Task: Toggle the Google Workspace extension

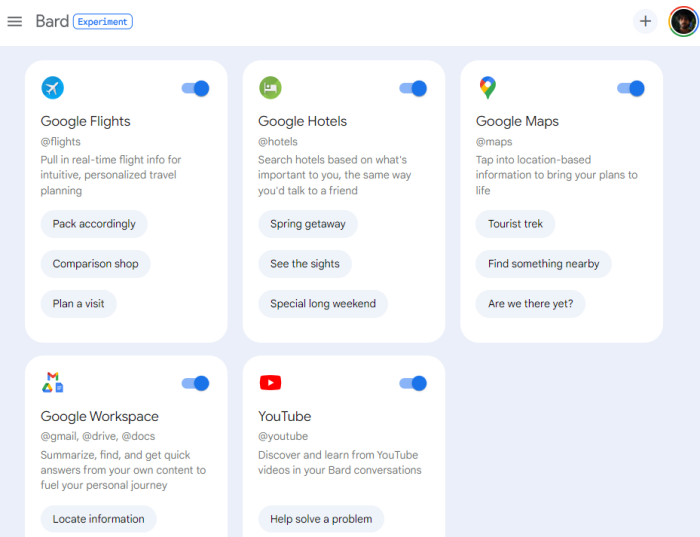Action: (196, 383)
